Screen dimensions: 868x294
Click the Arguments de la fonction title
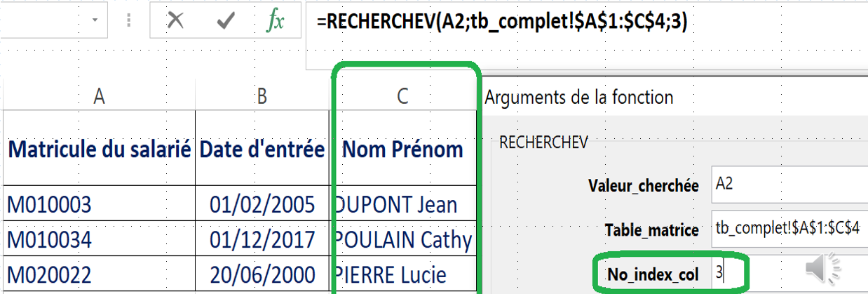pyautogui.click(x=579, y=97)
